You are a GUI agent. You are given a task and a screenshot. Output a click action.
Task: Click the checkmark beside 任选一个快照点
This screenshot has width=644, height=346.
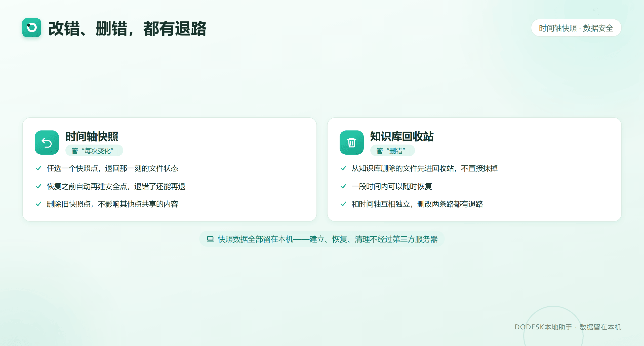pyautogui.click(x=38, y=168)
